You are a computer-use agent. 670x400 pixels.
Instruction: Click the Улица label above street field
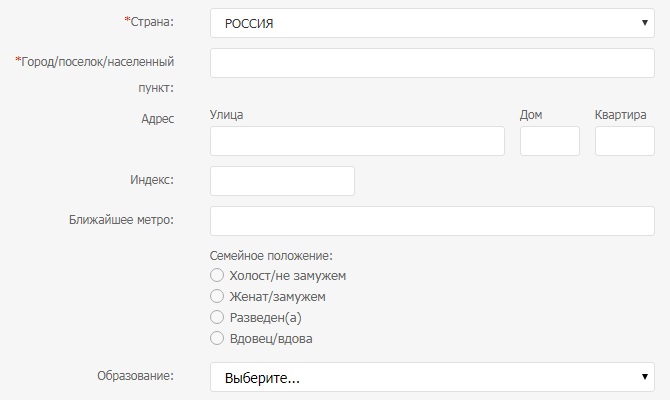click(x=226, y=115)
